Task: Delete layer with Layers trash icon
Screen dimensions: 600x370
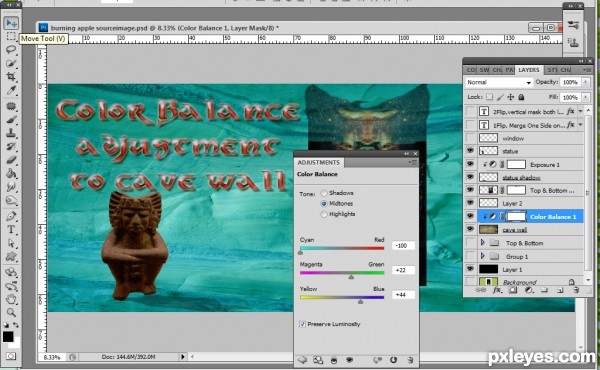Action: click(x=576, y=290)
